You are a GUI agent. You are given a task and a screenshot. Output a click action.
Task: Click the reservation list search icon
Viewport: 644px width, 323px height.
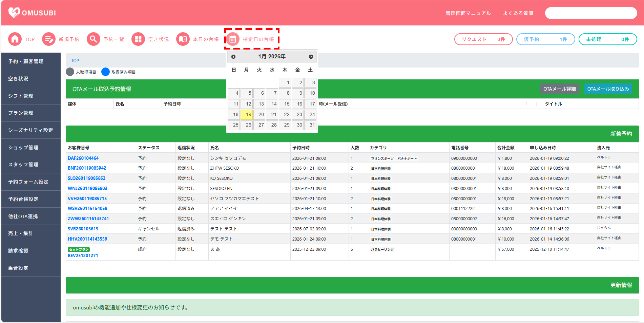[93, 39]
